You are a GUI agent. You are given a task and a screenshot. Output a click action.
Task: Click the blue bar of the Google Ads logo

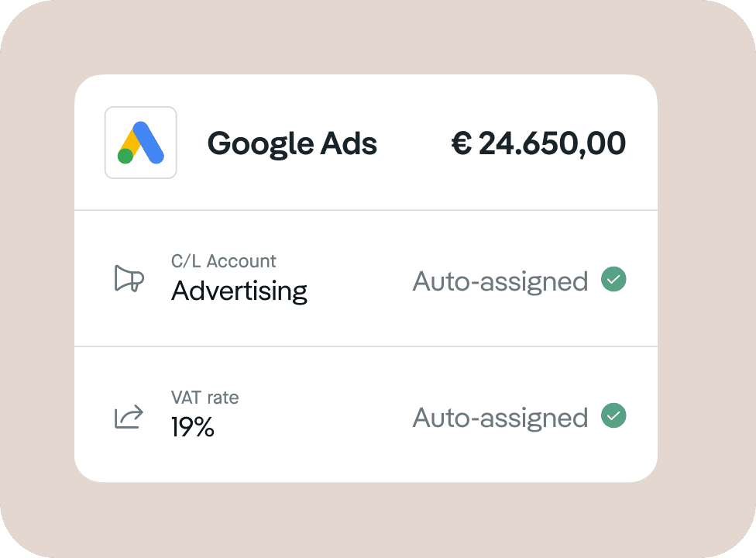coord(149,143)
